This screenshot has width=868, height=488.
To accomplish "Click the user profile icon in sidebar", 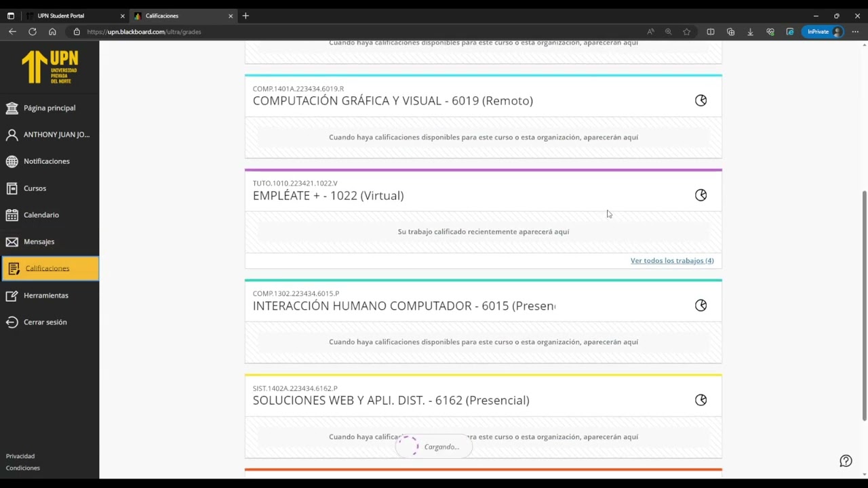I will tap(12, 134).
